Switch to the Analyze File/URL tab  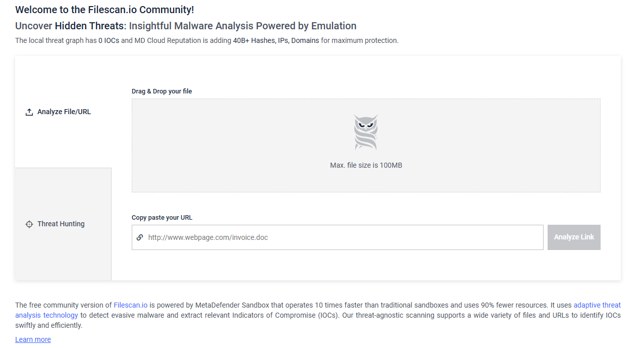tap(63, 112)
